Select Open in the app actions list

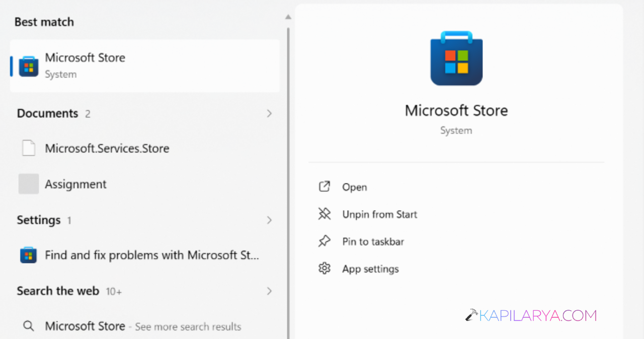pos(354,187)
